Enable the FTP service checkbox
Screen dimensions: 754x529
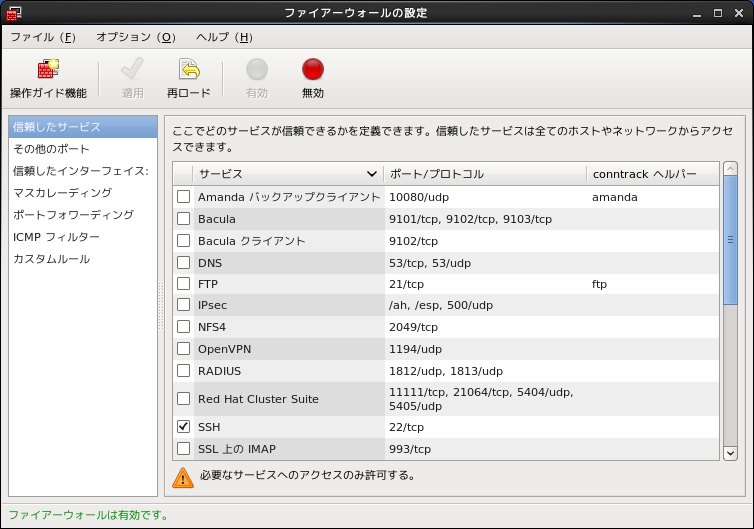click(183, 284)
